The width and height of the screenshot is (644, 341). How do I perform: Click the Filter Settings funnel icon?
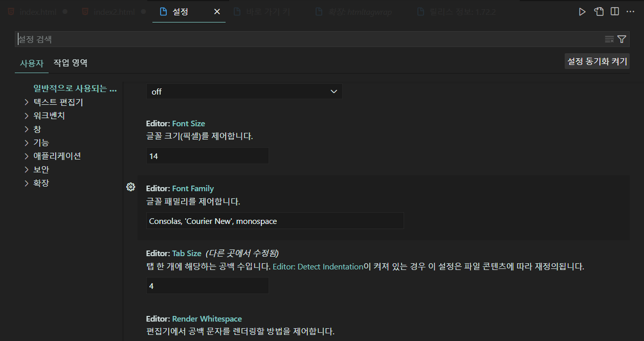click(622, 39)
